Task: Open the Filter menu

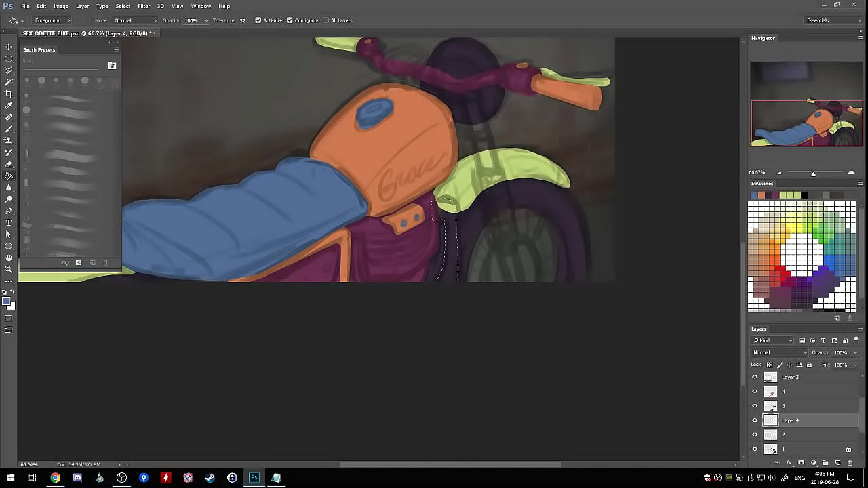Action: pyautogui.click(x=144, y=6)
